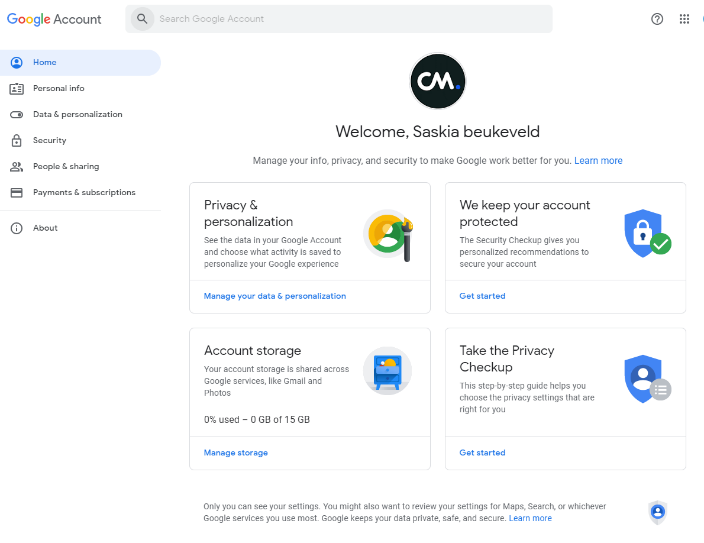
Task: Open the Security menu item
Action: pyautogui.click(x=50, y=140)
